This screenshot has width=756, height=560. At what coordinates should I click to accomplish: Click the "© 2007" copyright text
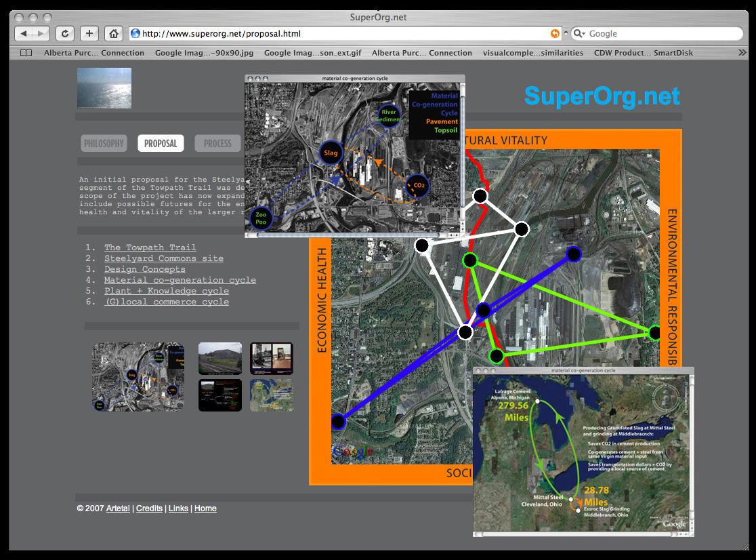90,508
